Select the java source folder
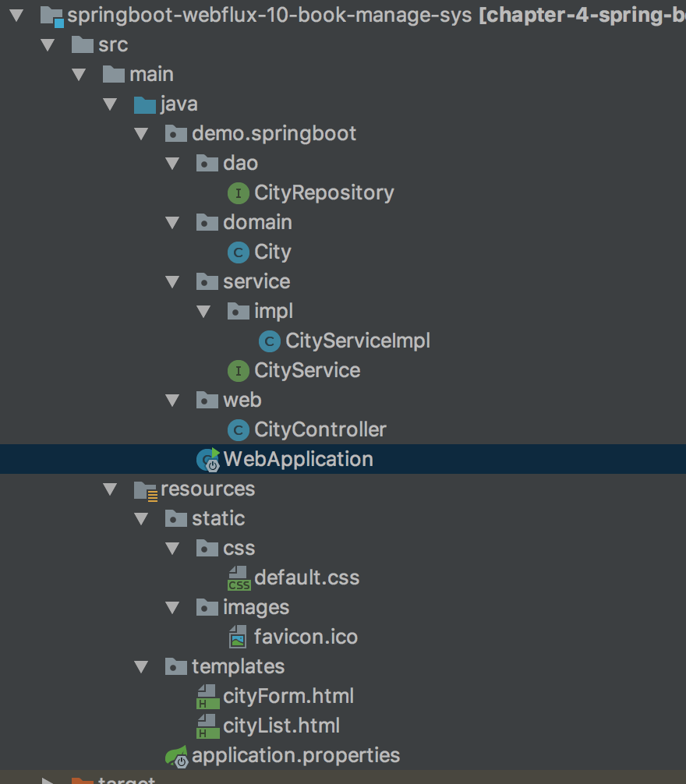The image size is (686, 784). pos(179,104)
